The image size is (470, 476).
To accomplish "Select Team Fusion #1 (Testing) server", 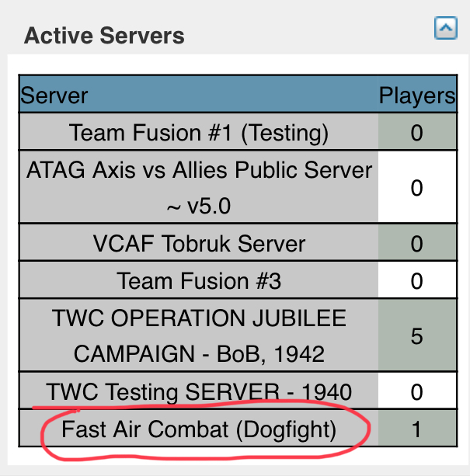I will 199,132.
